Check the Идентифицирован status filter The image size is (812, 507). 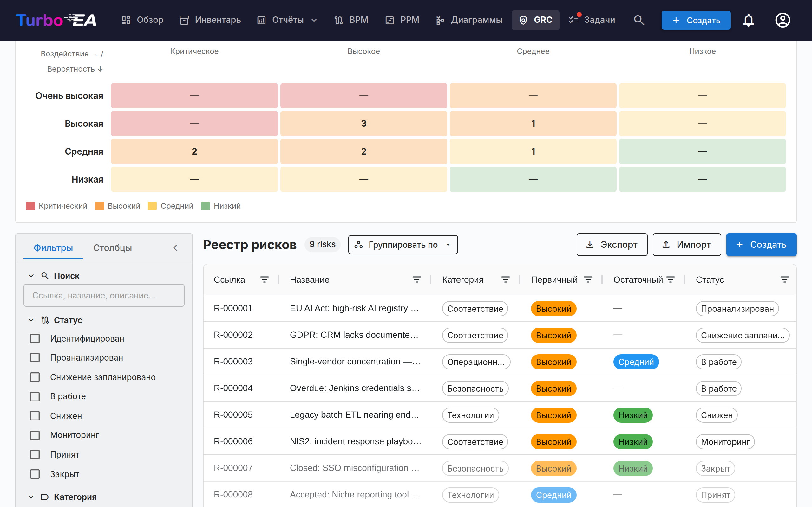(35, 338)
